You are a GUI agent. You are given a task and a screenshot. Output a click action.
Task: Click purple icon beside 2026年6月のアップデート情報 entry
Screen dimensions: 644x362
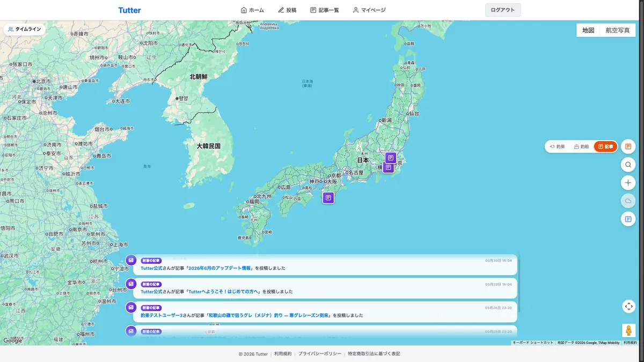coord(131,261)
